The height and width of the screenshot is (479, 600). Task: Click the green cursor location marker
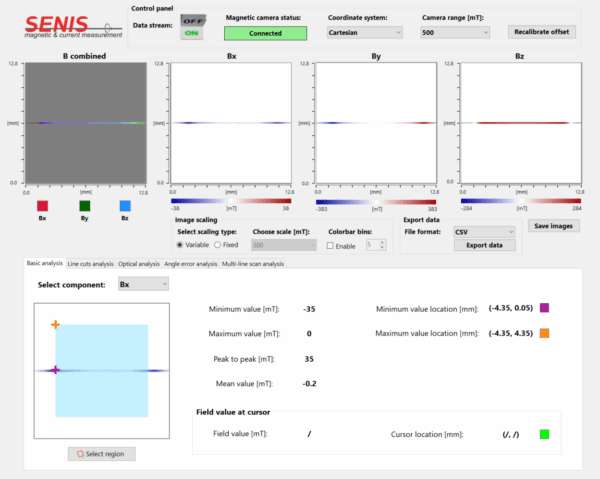544,434
